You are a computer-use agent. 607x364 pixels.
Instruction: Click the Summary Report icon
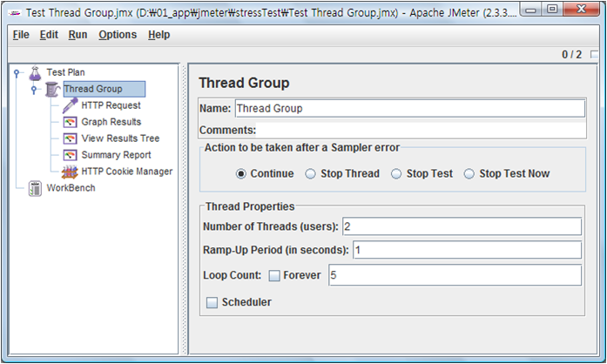(71, 155)
